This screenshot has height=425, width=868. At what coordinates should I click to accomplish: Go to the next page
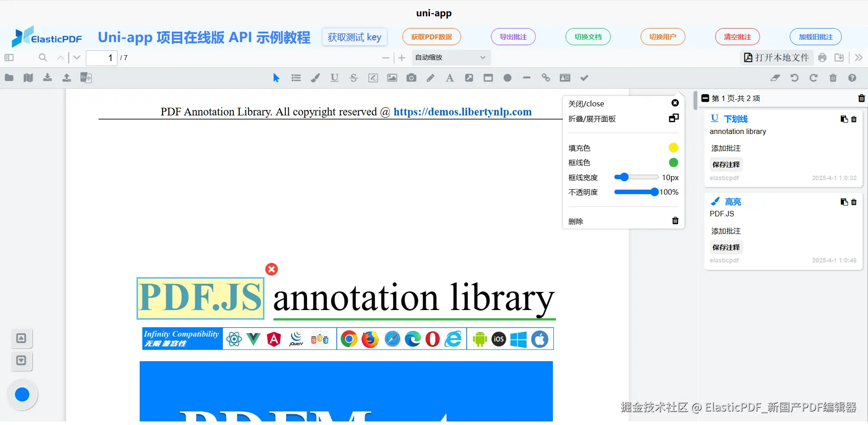[x=77, y=57]
